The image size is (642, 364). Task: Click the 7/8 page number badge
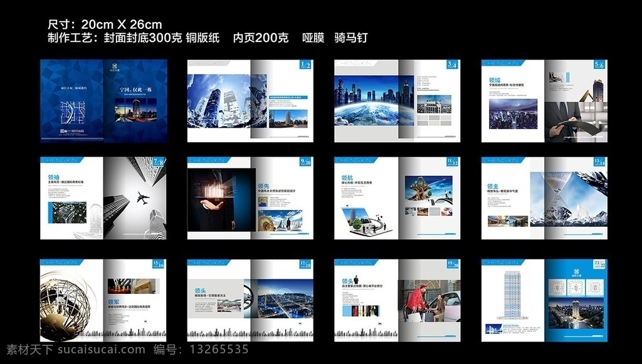pyautogui.click(x=159, y=162)
